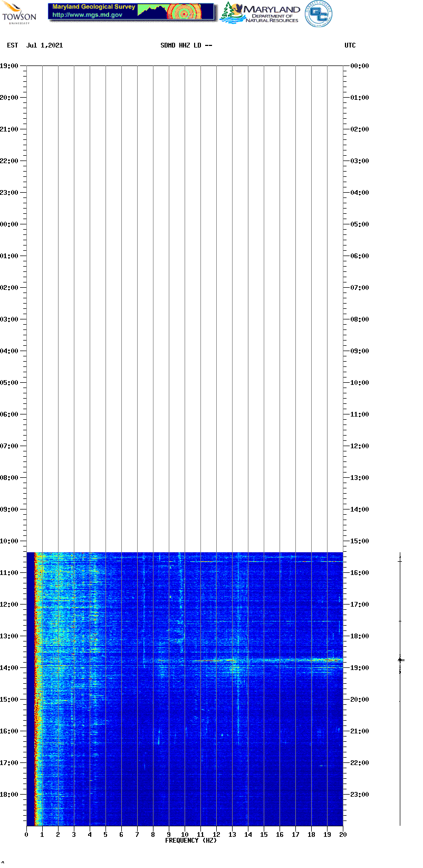Open the Maryland Geological Survey banner
Viewport: 423px width, 868px height.
click(131, 12)
